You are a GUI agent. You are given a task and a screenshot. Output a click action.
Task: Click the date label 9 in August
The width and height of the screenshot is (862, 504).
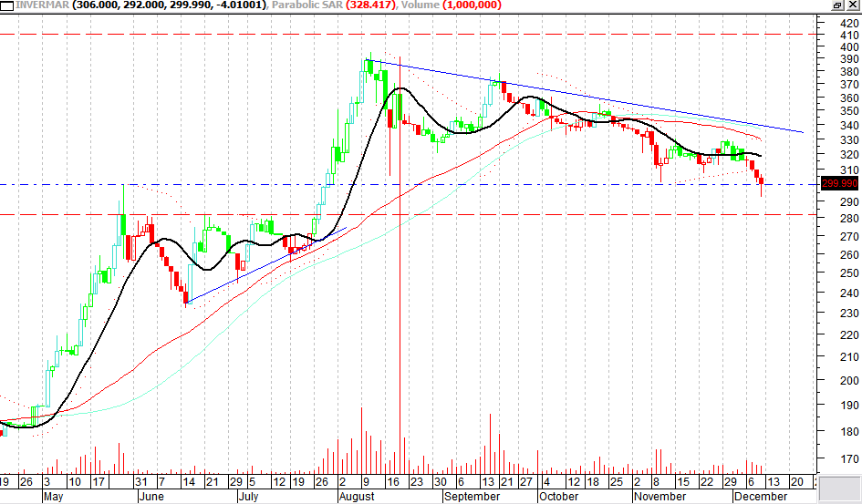365,482
